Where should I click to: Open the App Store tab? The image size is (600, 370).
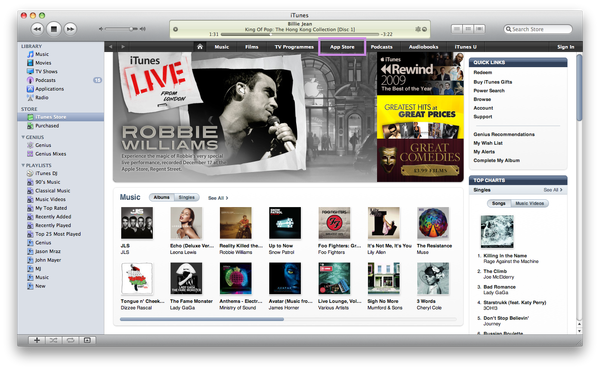point(342,47)
